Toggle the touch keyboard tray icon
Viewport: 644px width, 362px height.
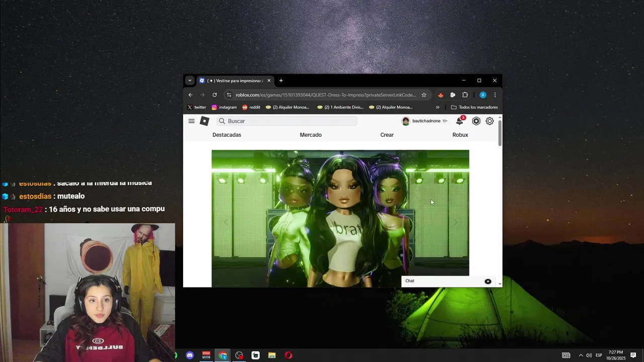coord(566,355)
